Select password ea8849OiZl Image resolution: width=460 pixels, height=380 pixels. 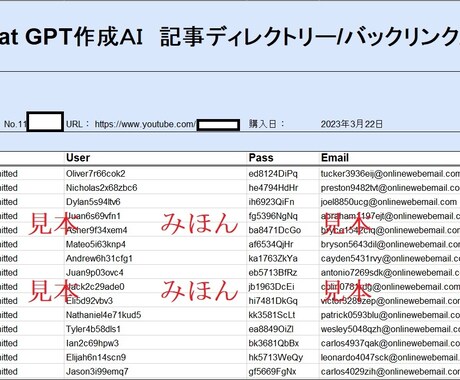click(271, 329)
